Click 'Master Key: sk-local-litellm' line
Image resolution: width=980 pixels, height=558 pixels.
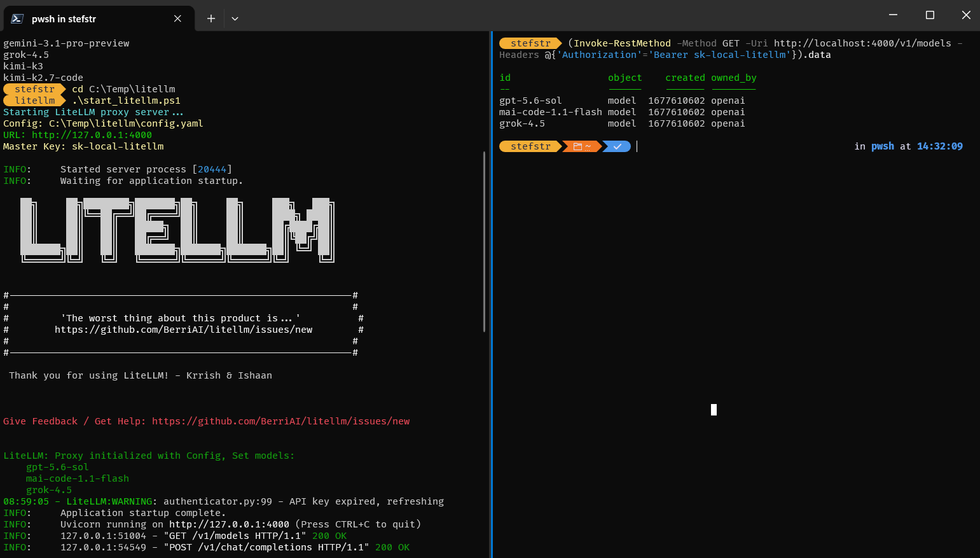[x=83, y=146]
